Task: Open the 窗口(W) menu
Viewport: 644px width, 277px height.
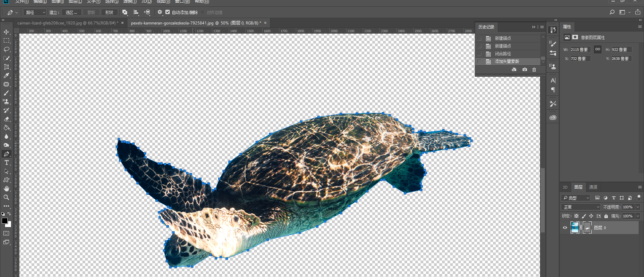Action: point(182,2)
